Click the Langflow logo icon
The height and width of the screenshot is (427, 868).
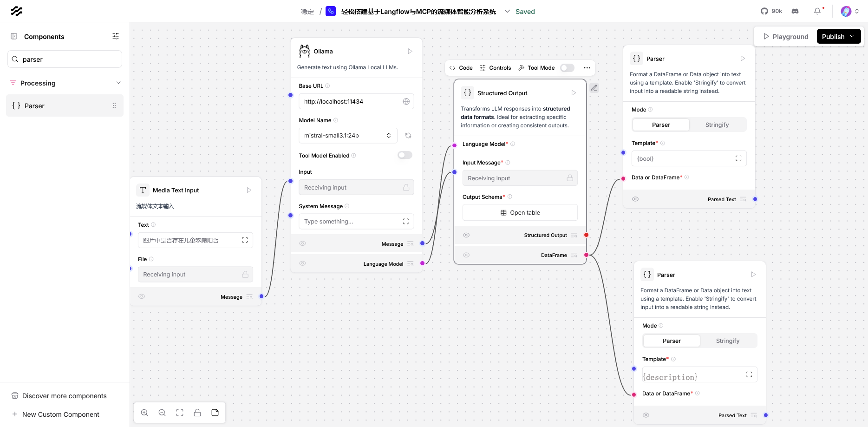tap(17, 11)
